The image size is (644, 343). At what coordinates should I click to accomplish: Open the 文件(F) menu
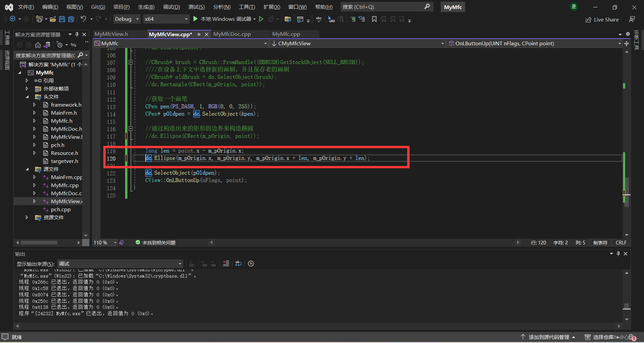coord(26,7)
